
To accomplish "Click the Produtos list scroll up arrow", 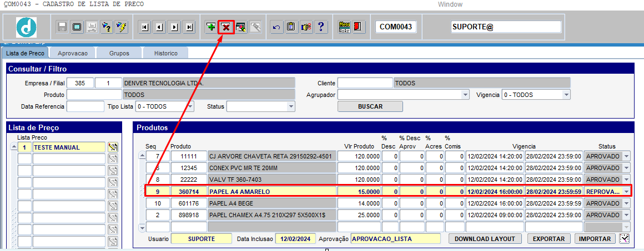I will point(143,156).
